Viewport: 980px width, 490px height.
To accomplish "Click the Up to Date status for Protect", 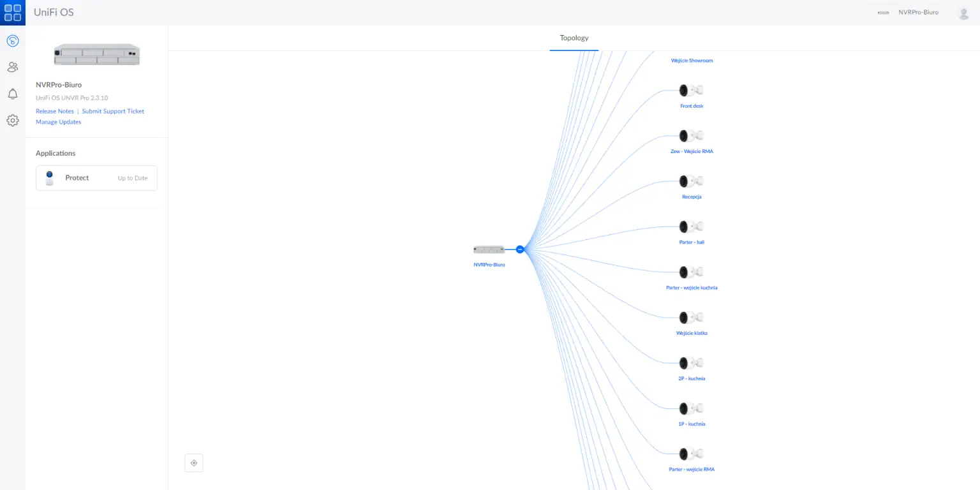I will (x=132, y=178).
